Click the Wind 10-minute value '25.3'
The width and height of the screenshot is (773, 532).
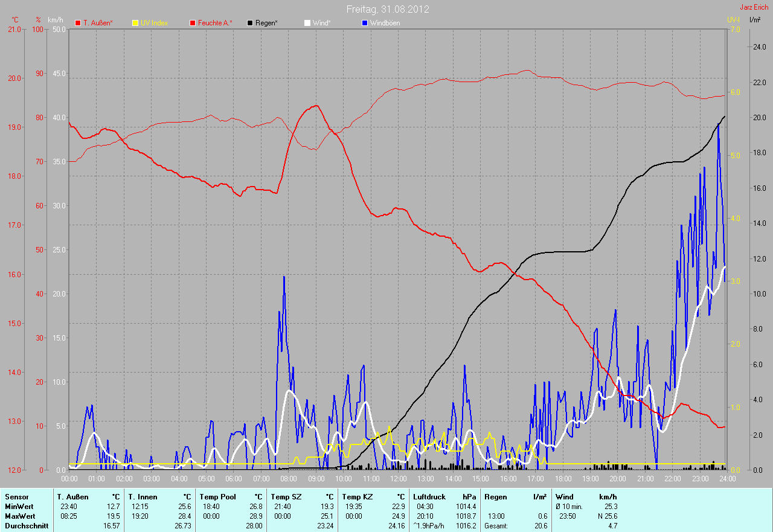[x=610, y=507]
